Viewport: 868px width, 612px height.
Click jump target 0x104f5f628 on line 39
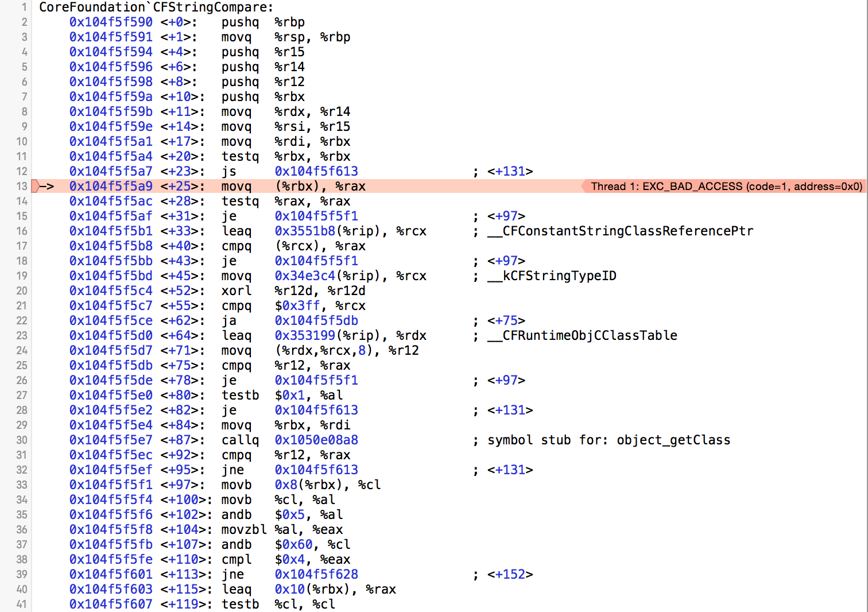click(316, 574)
